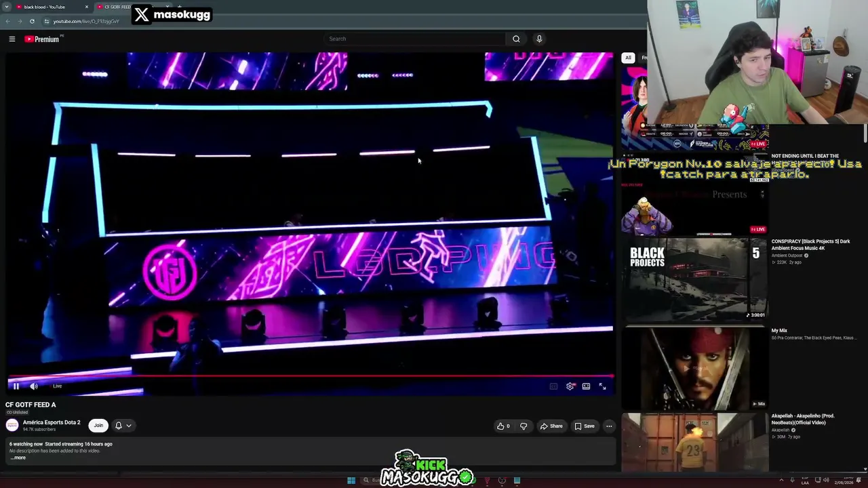The image size is (868, 488).
Task: Open the YouTube guide hamburger menu
Action: [12, 39]
